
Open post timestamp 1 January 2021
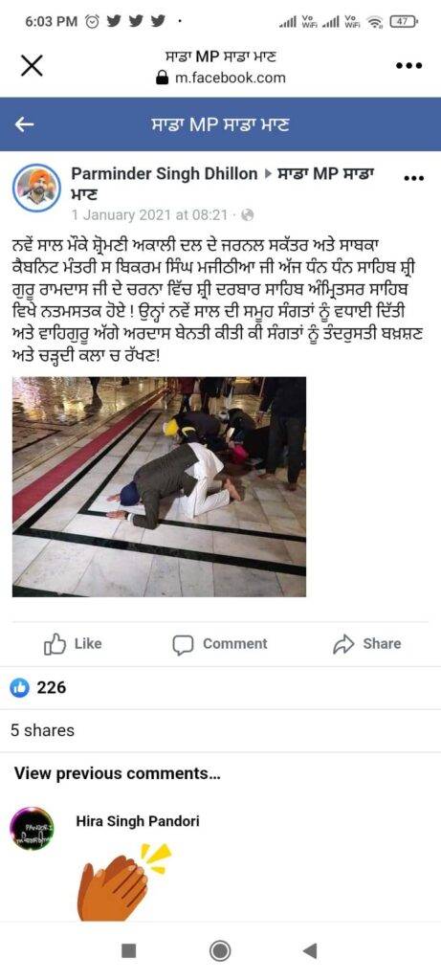pyautogui.click(x=149, y=215)
